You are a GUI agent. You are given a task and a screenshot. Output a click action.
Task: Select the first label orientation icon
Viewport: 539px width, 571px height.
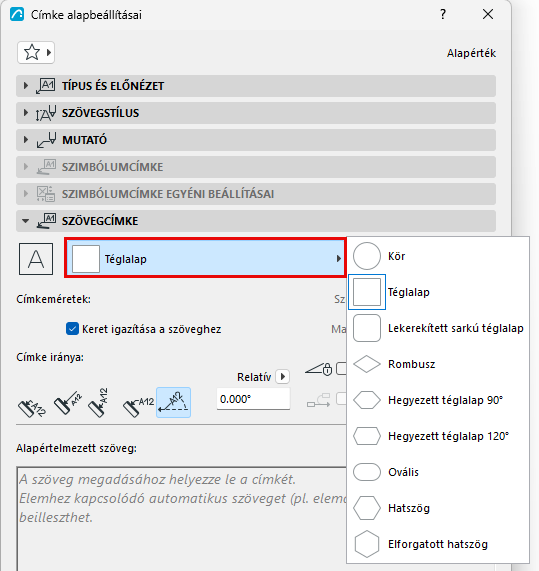click(x=32, y=406)
